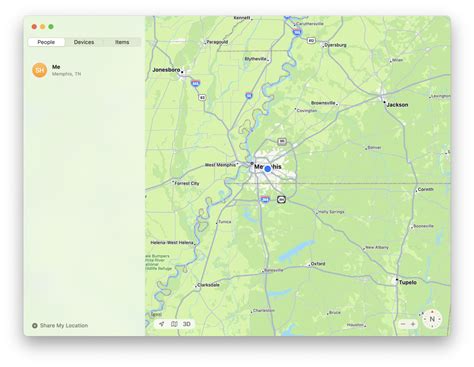This screenshot has height=367, width=474.
Task: Click the Covington town label
Action: 307,110
